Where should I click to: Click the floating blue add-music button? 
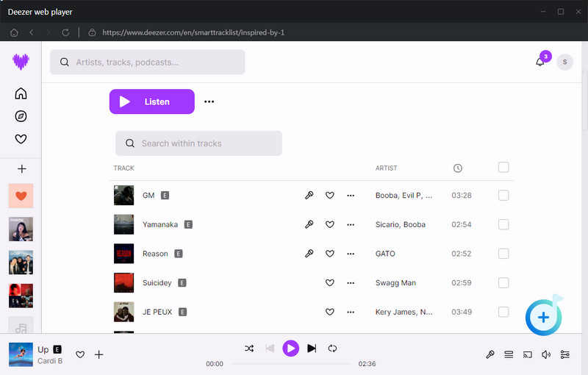click(543, 317)
